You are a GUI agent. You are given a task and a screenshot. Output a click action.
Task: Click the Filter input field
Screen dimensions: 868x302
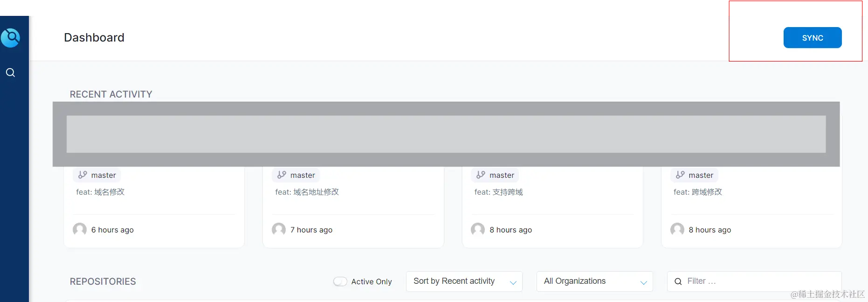[754, 281]
